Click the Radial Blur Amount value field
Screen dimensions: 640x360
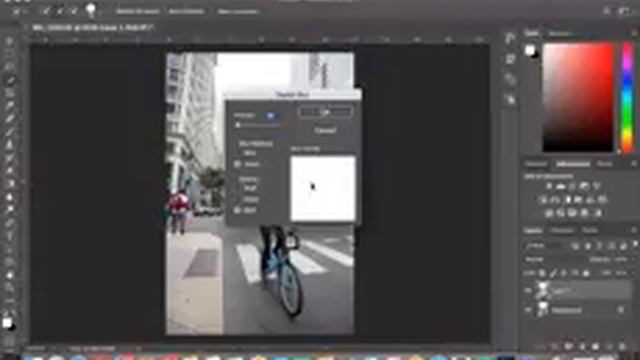click(x=271, y=116)
